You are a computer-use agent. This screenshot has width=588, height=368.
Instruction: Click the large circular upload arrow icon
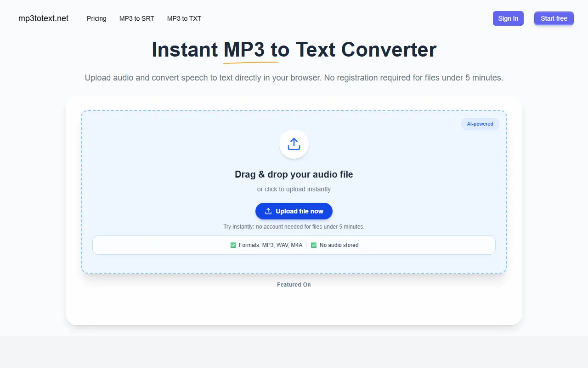click(294, 144)
